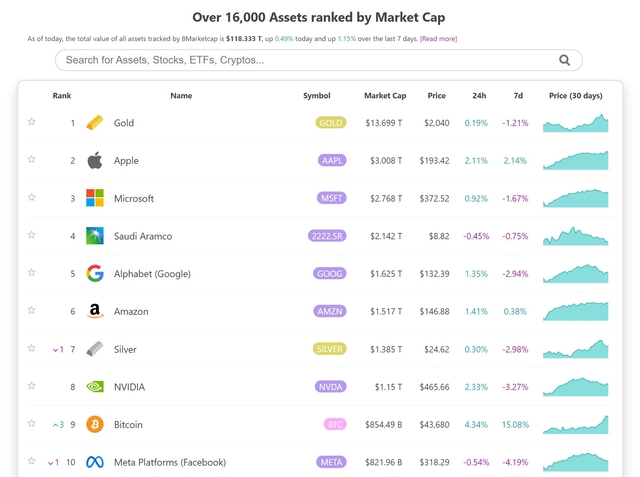640x477 pixels.
Task: Sort table by 24h change column
Action: 479,96
